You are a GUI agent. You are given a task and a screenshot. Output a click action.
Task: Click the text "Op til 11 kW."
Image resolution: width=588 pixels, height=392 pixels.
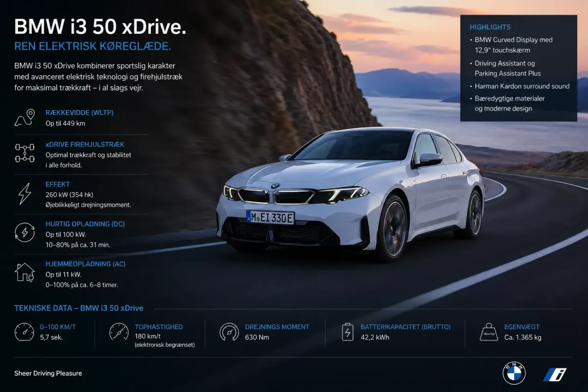tap(64, 275)
